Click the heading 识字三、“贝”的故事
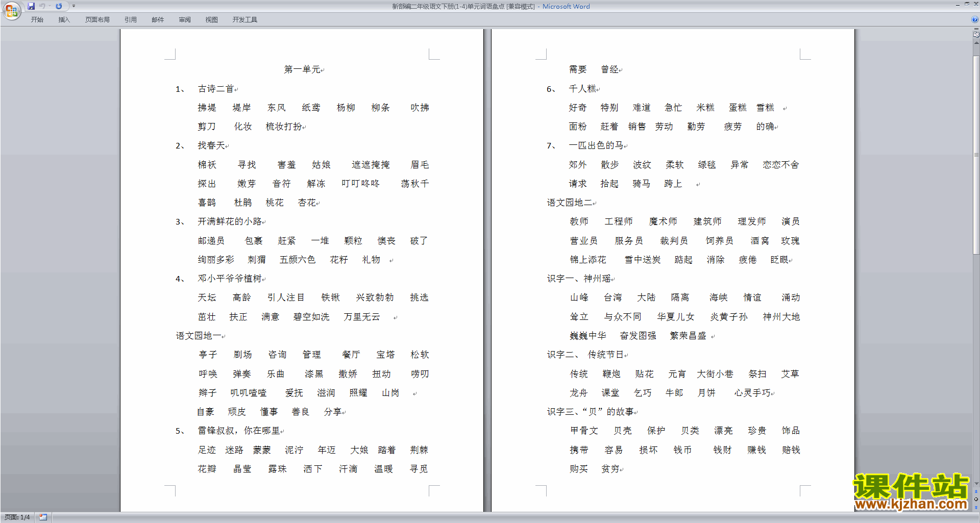 (591, 412)
